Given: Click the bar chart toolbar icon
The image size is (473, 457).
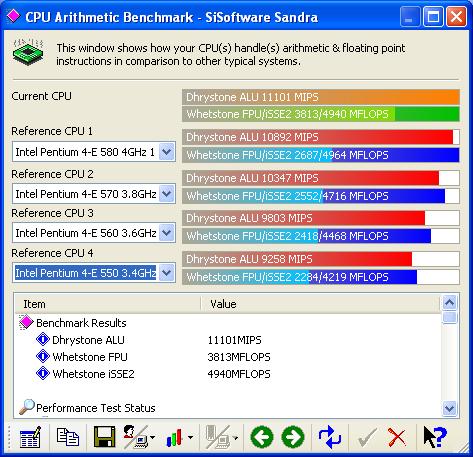Looking at the screenshot, I should tap(174, 437).
